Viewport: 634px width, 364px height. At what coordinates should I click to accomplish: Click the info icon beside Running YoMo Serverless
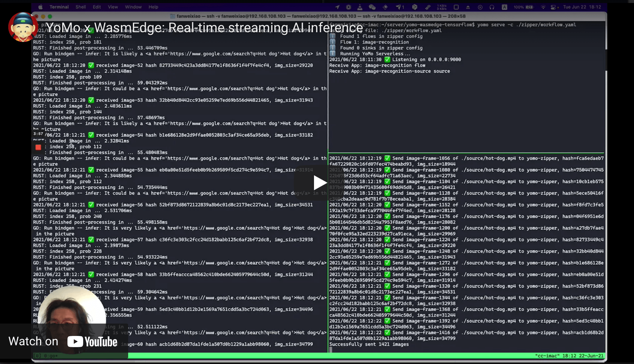[x=332, y=54]
